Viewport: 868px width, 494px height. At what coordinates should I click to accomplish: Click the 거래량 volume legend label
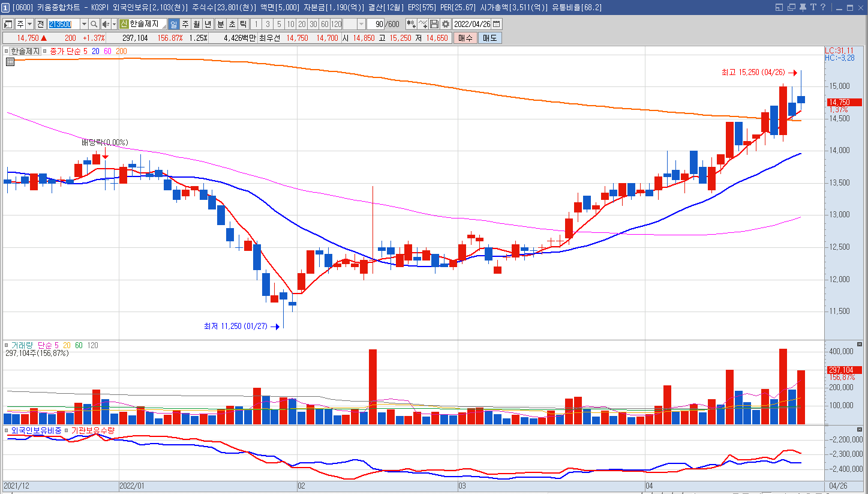tap(23, 345)
